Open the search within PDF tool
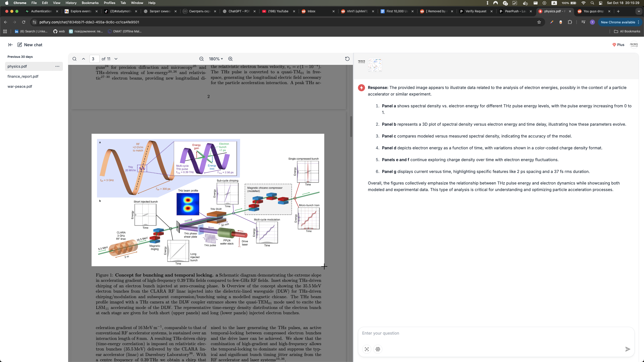Viewport: 644px width, 362px height. coord(74,59)
